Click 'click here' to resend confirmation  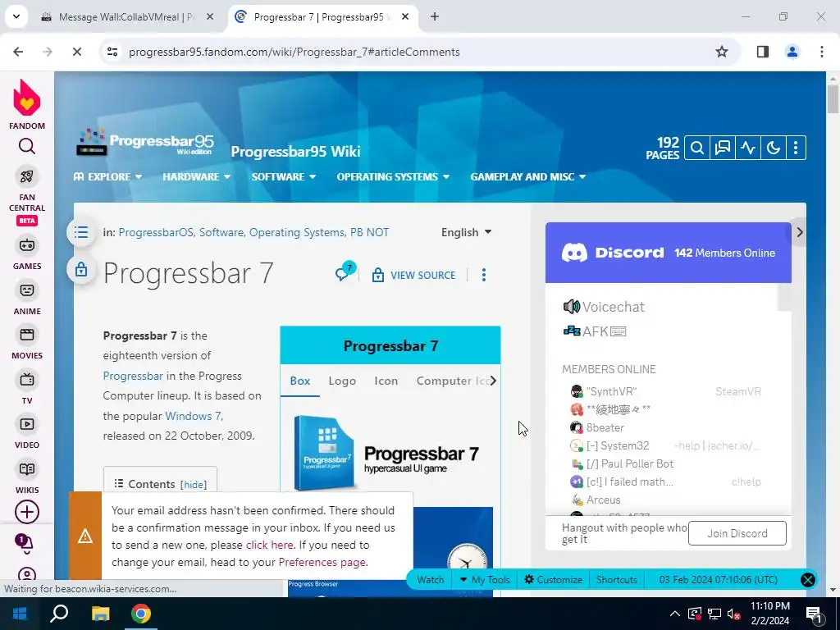coord(269,546)
